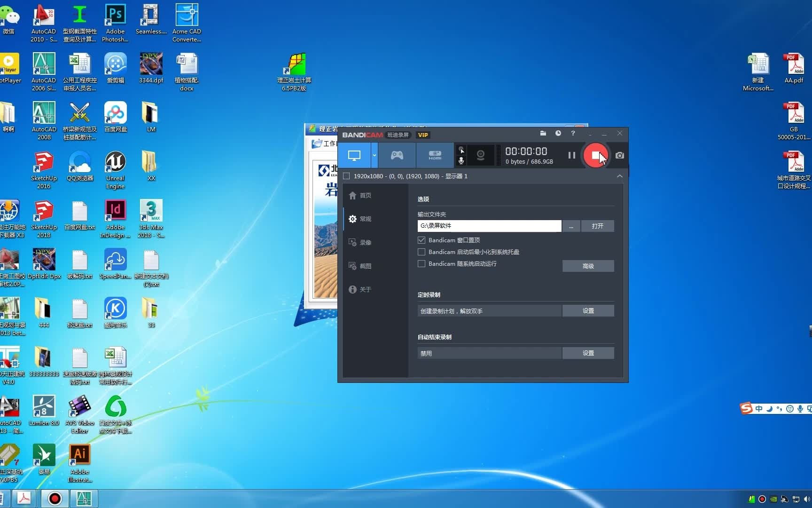Select SpeedPan desktop icon
This screenshot has height=508, width=812.
coord(116,264)
